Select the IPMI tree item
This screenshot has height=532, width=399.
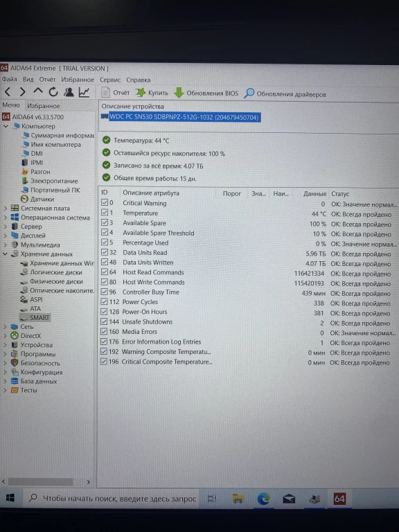click(x=33, y=163)
